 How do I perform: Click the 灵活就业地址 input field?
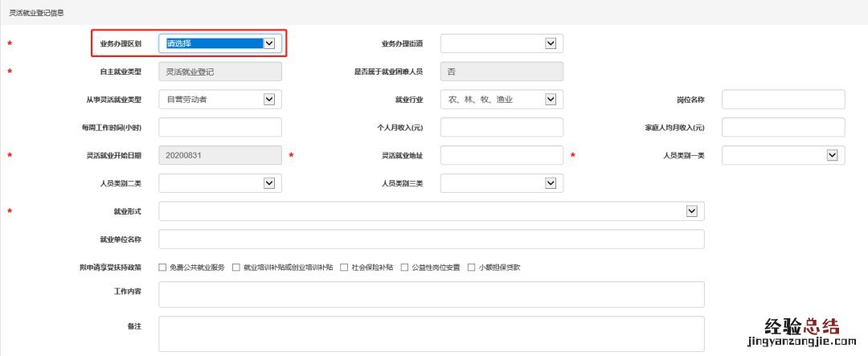[x=502, y=155]
